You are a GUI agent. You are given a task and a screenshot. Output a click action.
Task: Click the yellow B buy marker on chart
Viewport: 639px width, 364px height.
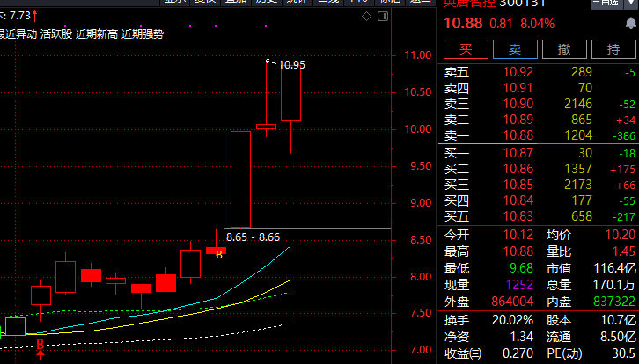click(x=216, y=251)
